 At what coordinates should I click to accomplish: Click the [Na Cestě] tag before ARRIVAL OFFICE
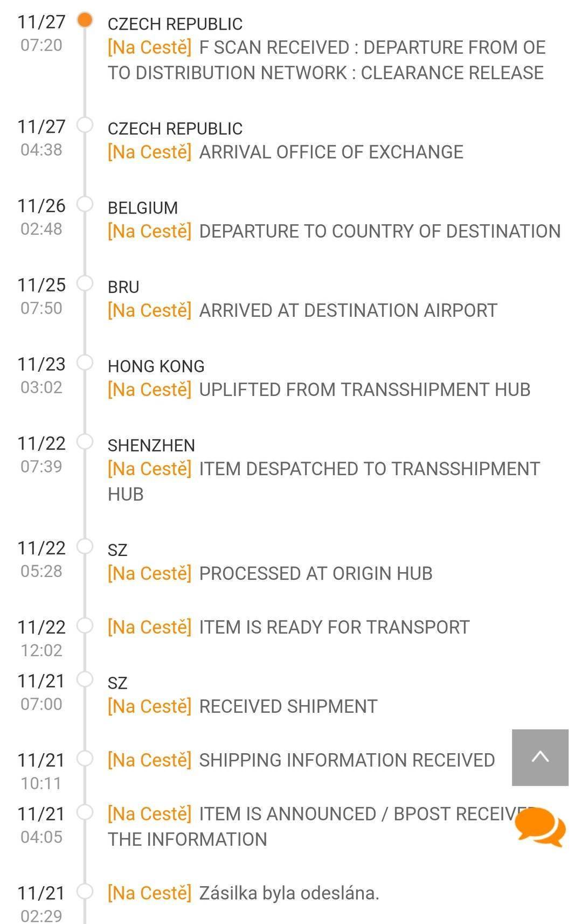149,152
